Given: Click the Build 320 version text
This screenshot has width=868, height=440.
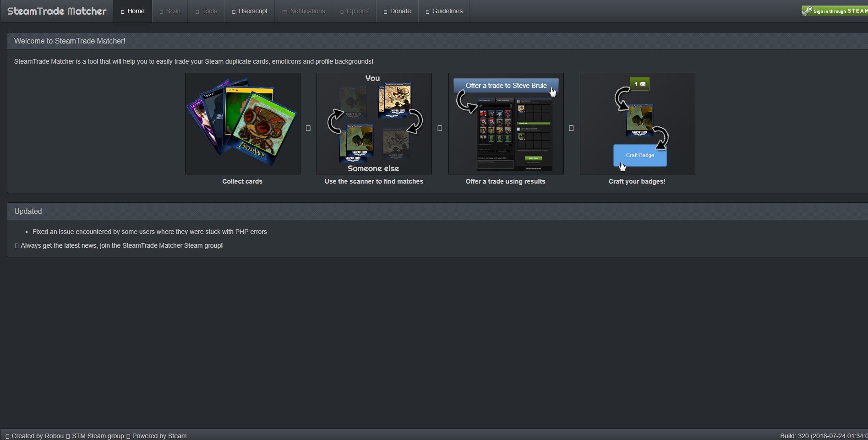Looking at the screenshot, I should coord(824,436).
